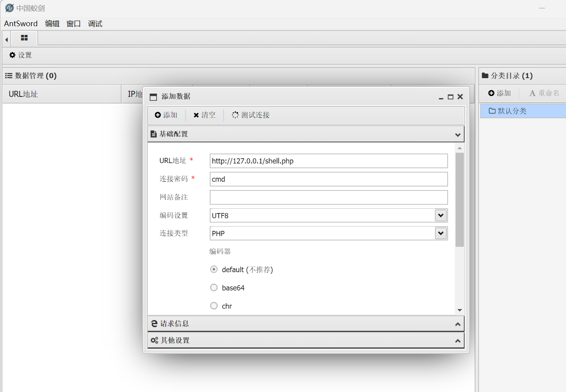Focus the 网站备注 input field
The width and height of the screenshot is (566, 392).
(x=328, y=198)
